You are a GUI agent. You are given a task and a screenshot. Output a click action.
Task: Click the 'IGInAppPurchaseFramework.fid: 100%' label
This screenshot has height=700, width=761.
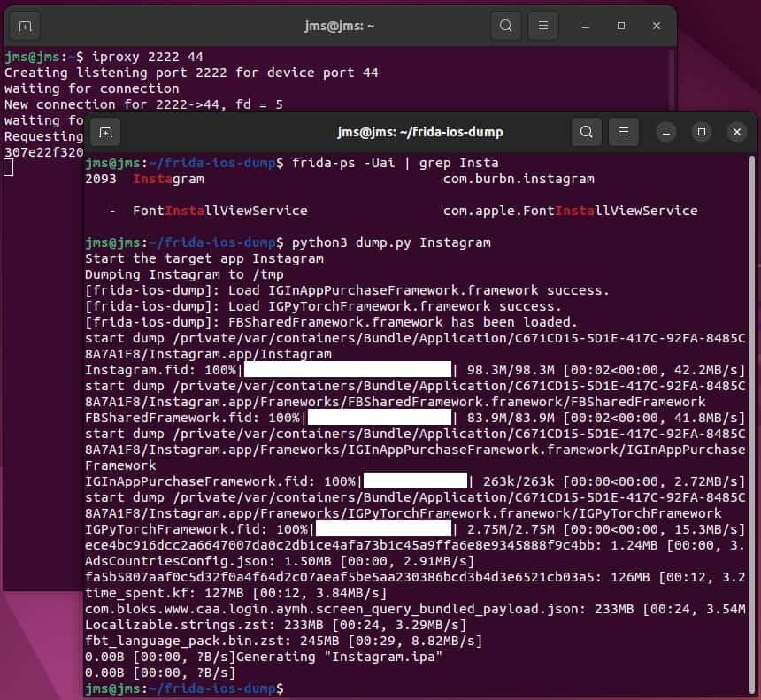point(219,481)
